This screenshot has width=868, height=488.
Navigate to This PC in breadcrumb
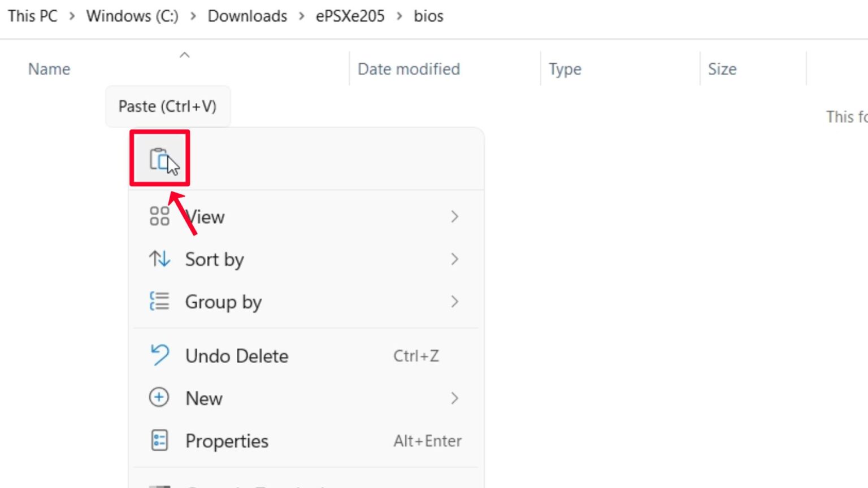tap(33, 16)
